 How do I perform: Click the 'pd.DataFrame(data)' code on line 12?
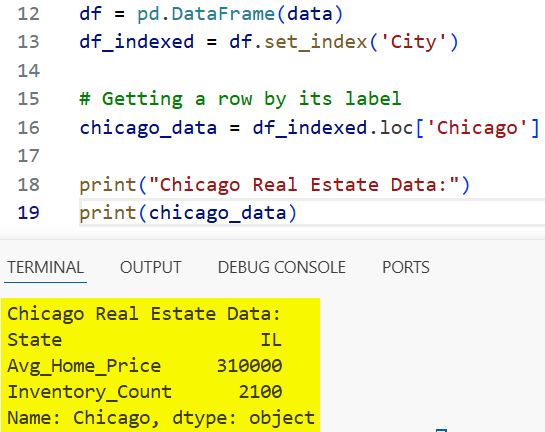coord(240,14)
